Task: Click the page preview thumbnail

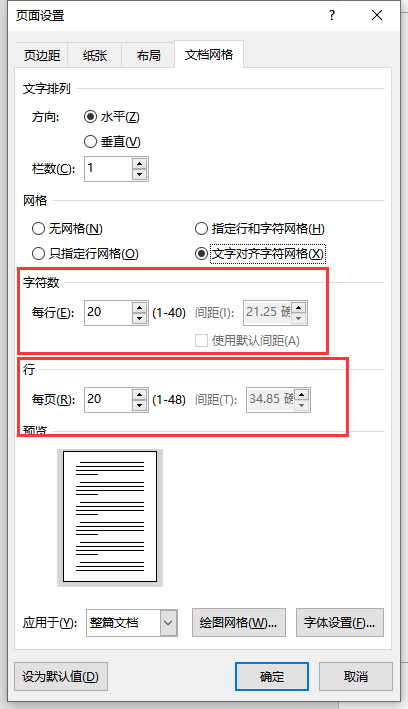Action: [110, 517]
